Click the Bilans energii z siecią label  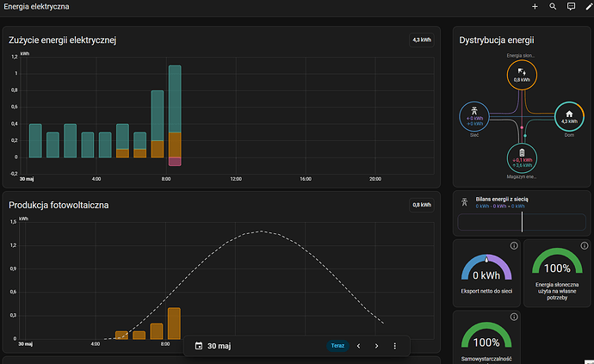point(502,200)
